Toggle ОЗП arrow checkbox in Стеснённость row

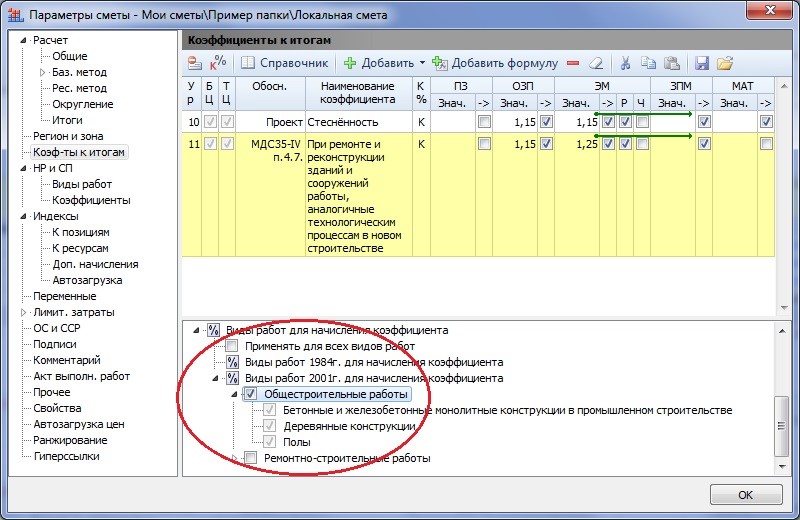[546, 121]
